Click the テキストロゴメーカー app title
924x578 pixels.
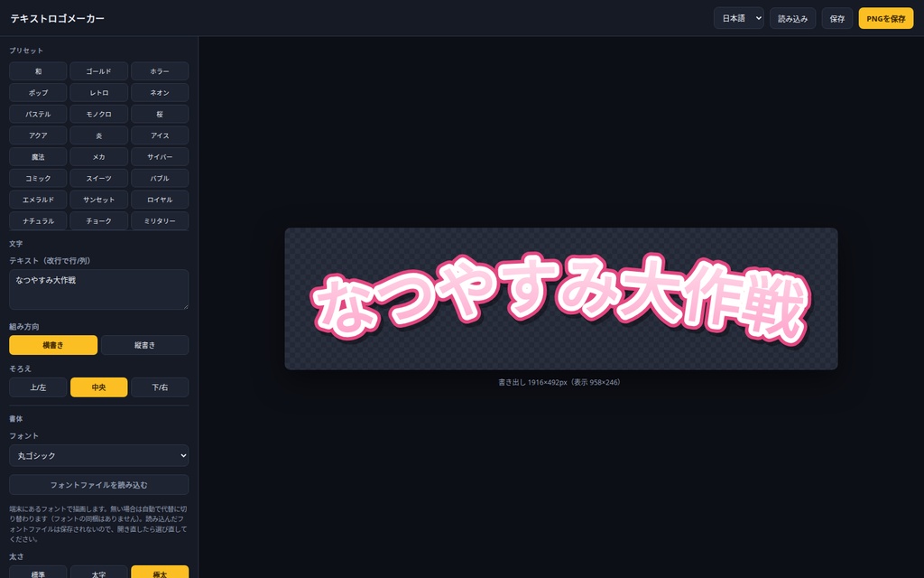[x=58, y=18]
